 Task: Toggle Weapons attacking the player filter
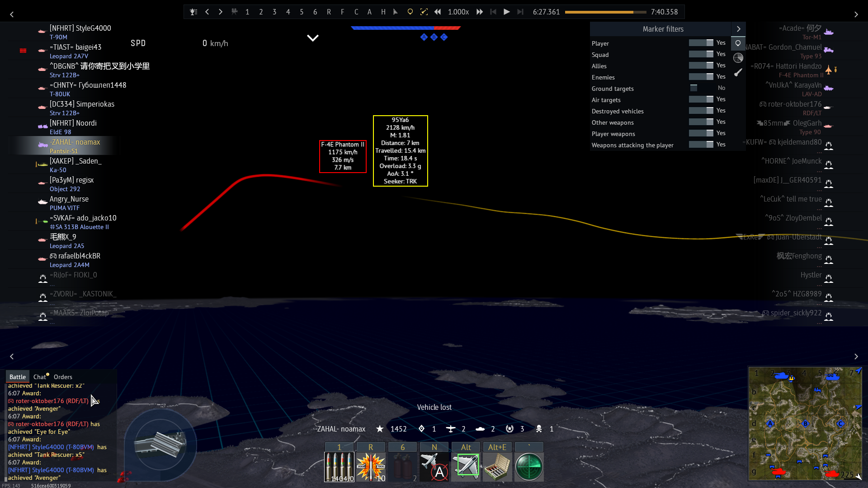(x=701, y=145)
